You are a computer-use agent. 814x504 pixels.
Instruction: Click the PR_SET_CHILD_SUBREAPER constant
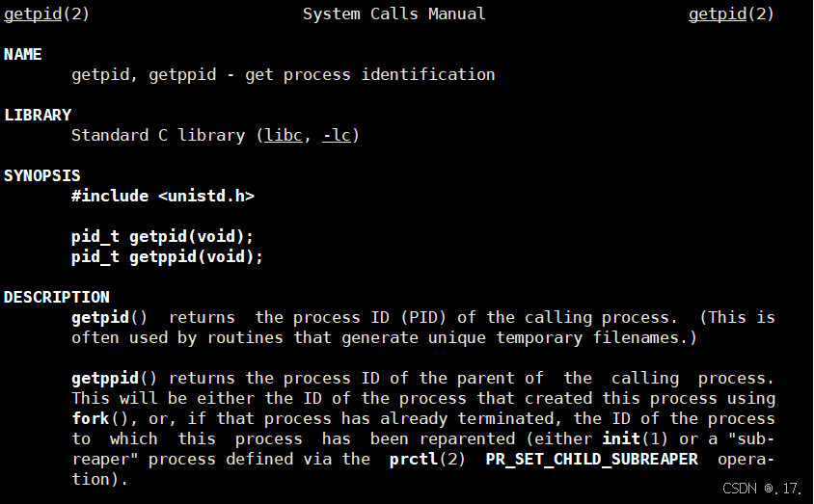tap(591, 459)
